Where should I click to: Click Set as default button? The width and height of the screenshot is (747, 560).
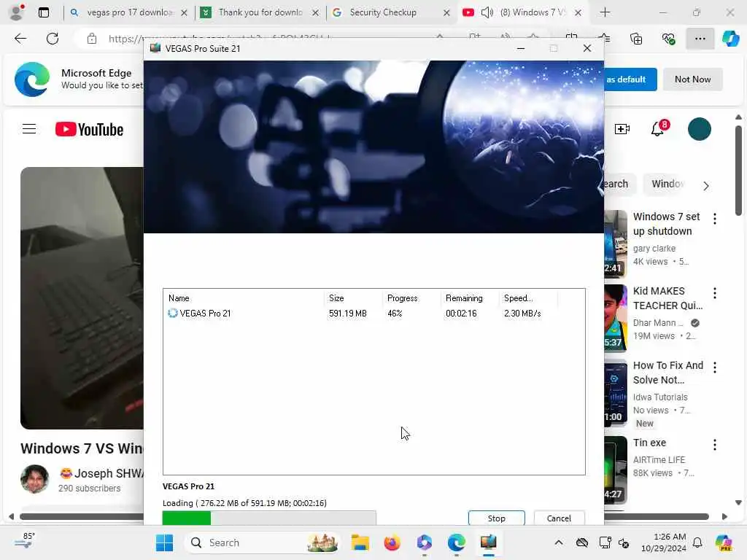(630, 79)
